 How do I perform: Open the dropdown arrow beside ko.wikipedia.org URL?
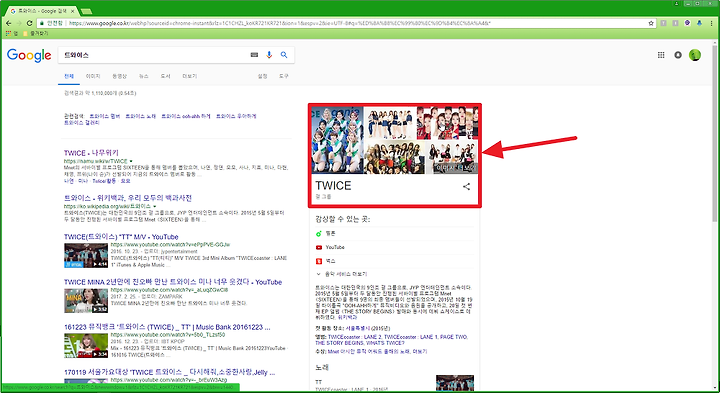coord(154,207)
